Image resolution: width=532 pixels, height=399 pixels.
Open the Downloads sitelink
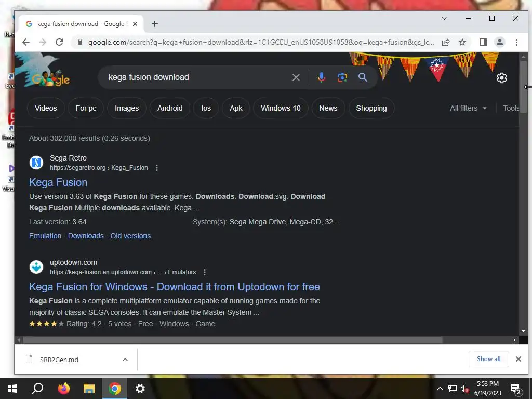coord(86,236)
